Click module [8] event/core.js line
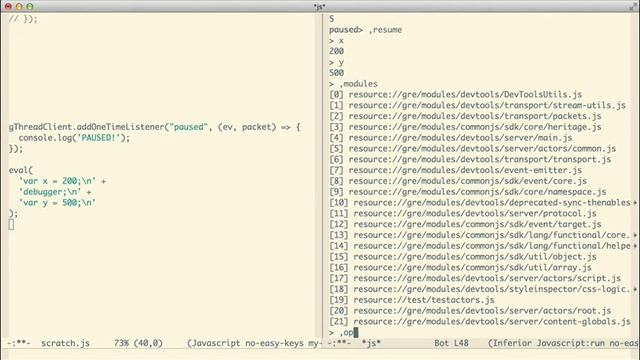 click(x=458, y=181)
